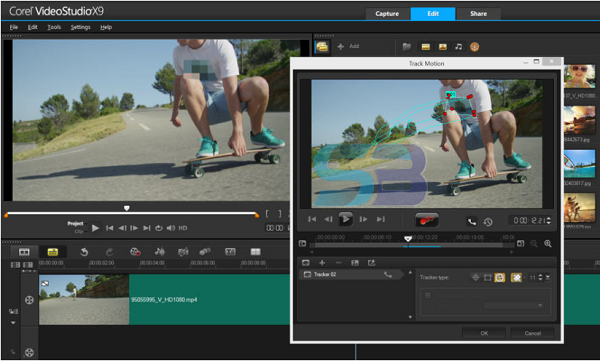Click the Track-out button right of scrub bar

520,243
